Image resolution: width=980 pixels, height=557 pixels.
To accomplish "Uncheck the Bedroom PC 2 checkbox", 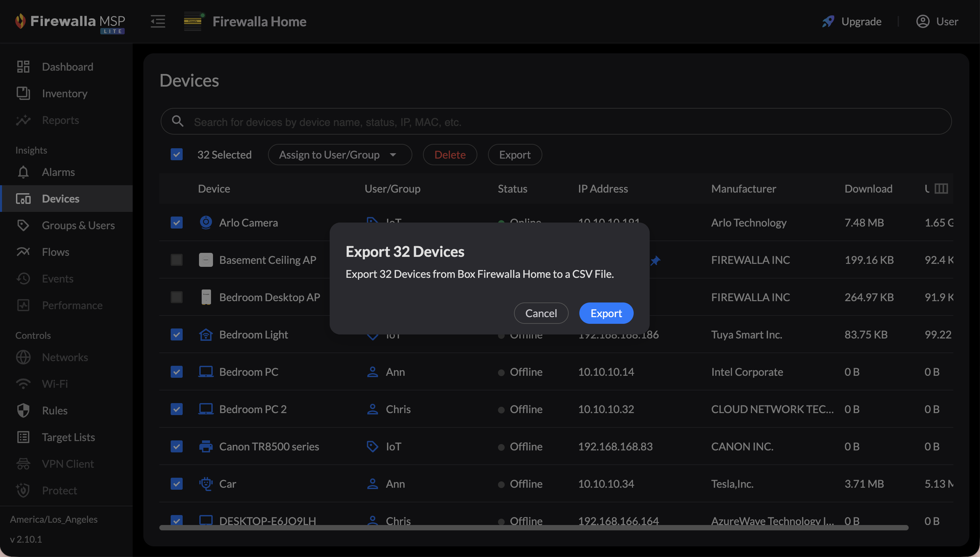I will 176,409.
